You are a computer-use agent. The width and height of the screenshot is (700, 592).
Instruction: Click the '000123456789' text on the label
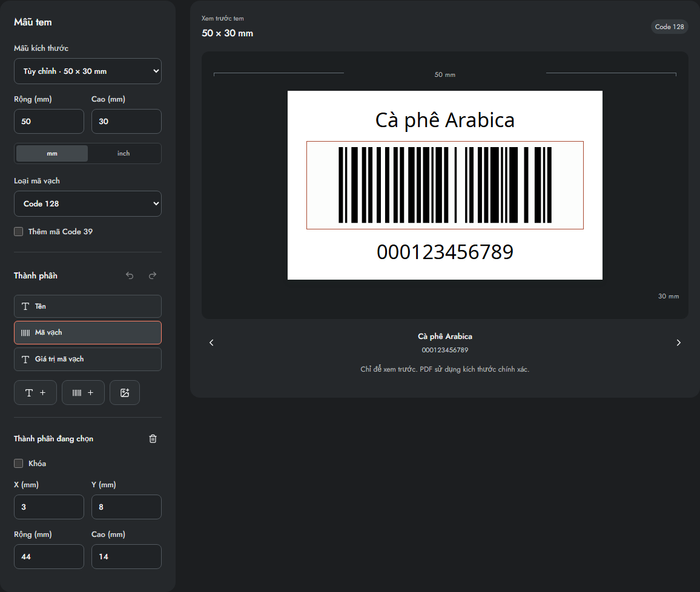click(x=445, y=252)
